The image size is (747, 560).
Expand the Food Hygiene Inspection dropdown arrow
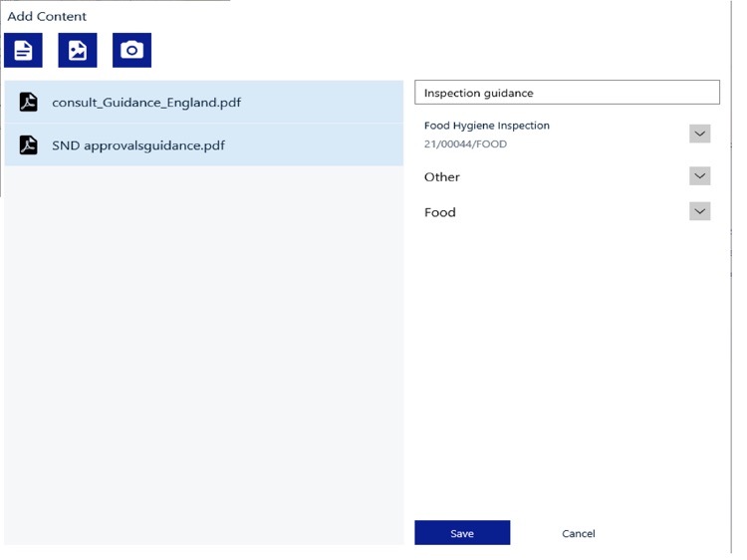click(700, 134)
